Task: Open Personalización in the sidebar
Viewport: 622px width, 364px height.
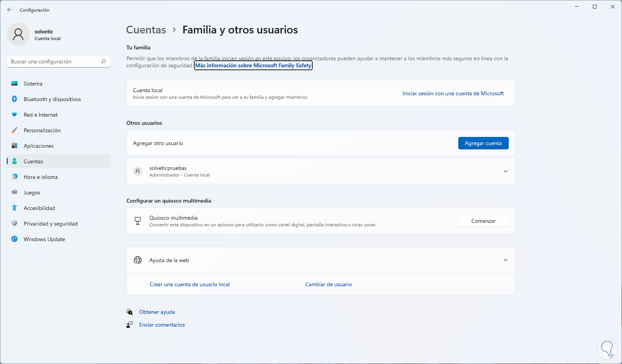Action: click(x=42, y=130)
